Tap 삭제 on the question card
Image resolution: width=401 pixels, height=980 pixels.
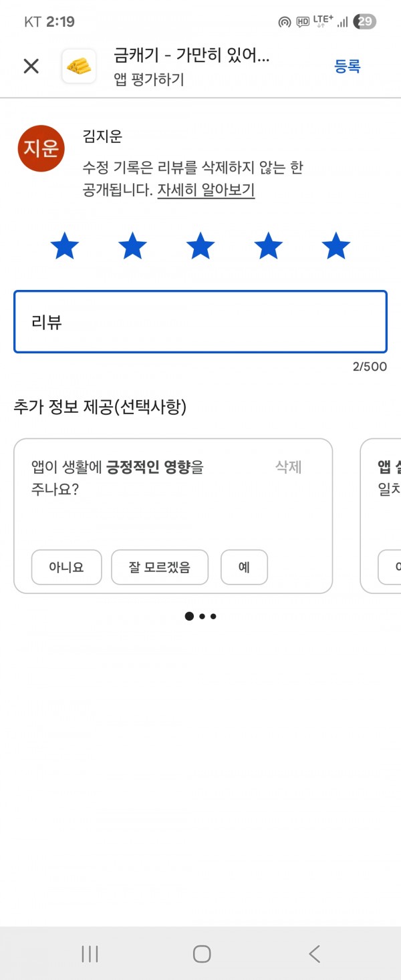point(289,467)
